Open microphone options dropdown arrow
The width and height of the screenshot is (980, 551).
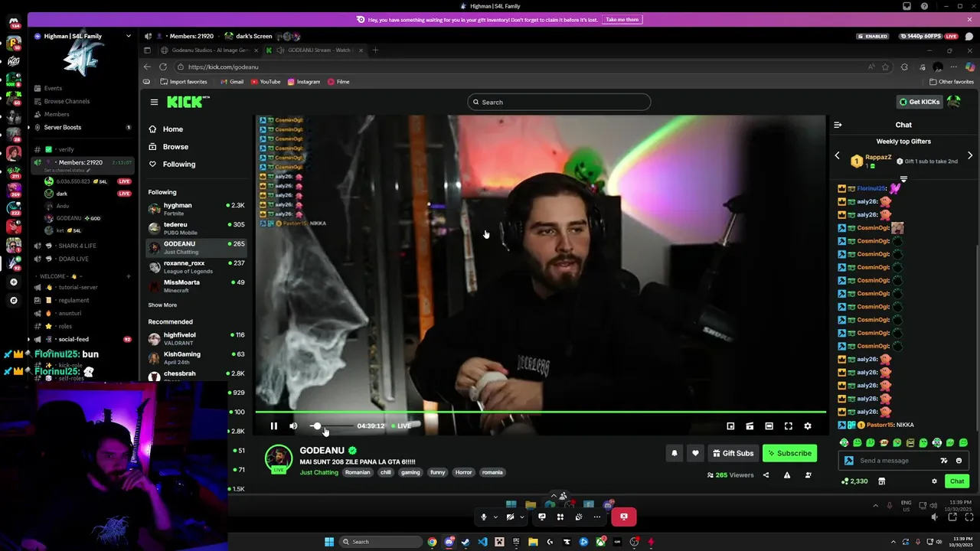pyautogui.click(x=495, y=517)
